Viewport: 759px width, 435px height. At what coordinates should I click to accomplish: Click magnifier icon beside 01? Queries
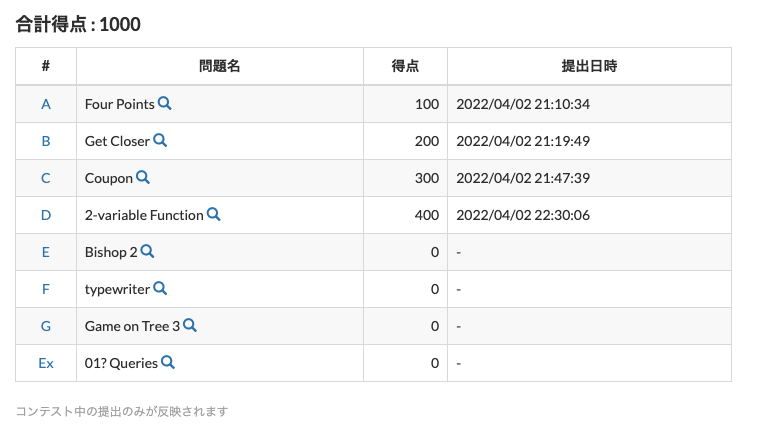pos(168,362)
